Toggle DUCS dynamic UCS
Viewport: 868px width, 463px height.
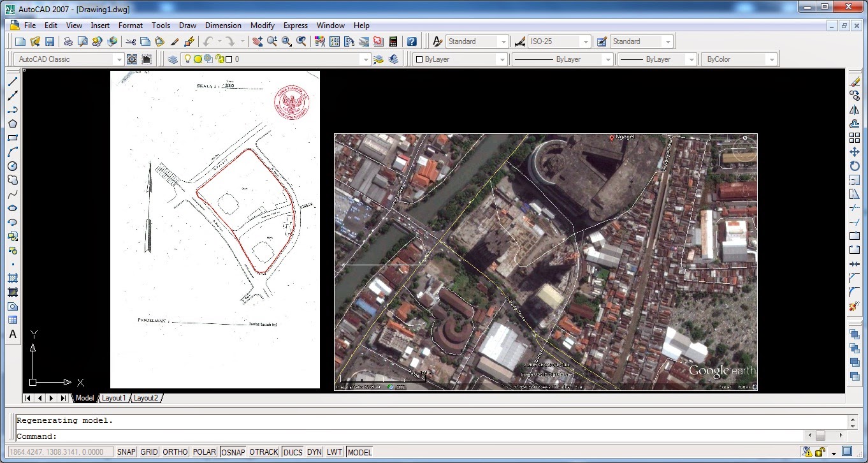(x=293, y=452)
